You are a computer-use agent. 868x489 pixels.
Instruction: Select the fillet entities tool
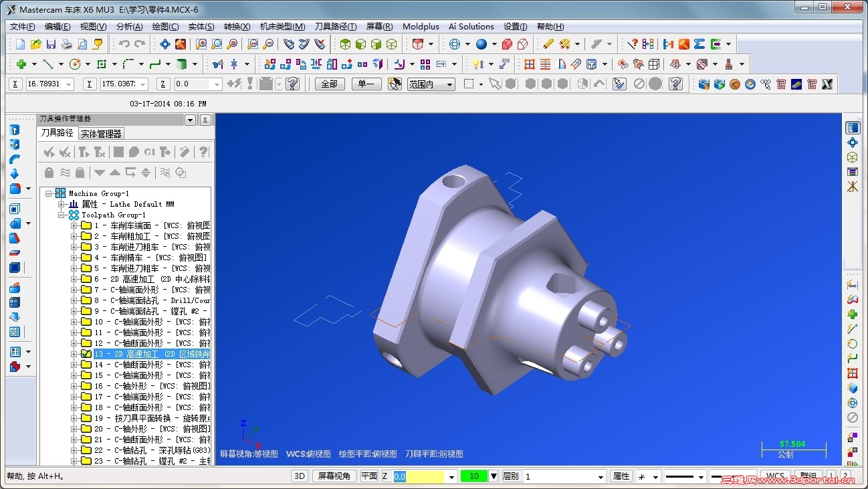(128, 64)
